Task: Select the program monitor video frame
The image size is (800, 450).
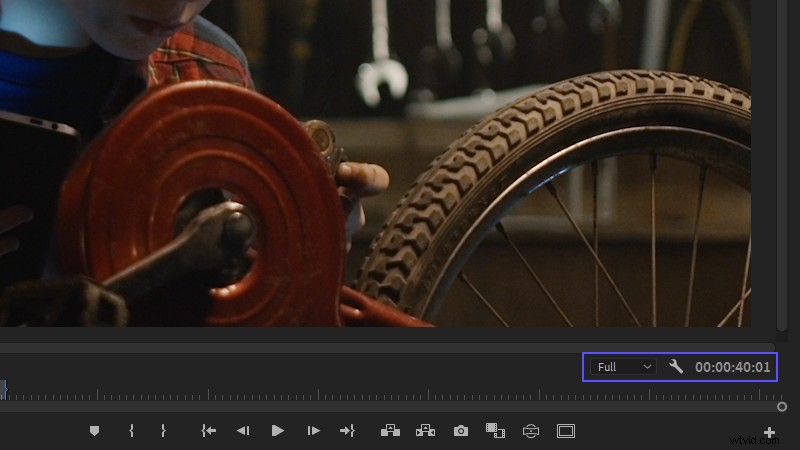Action: point(375,163)
